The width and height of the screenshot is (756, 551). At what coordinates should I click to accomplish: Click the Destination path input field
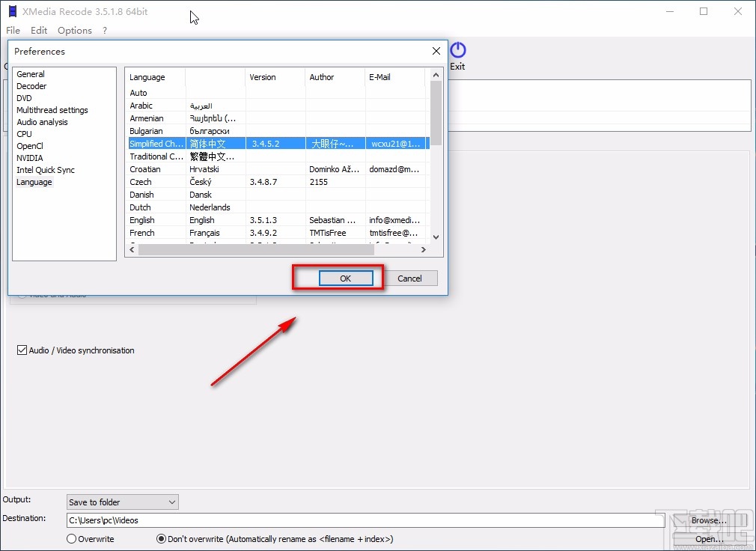click(359, 520)
